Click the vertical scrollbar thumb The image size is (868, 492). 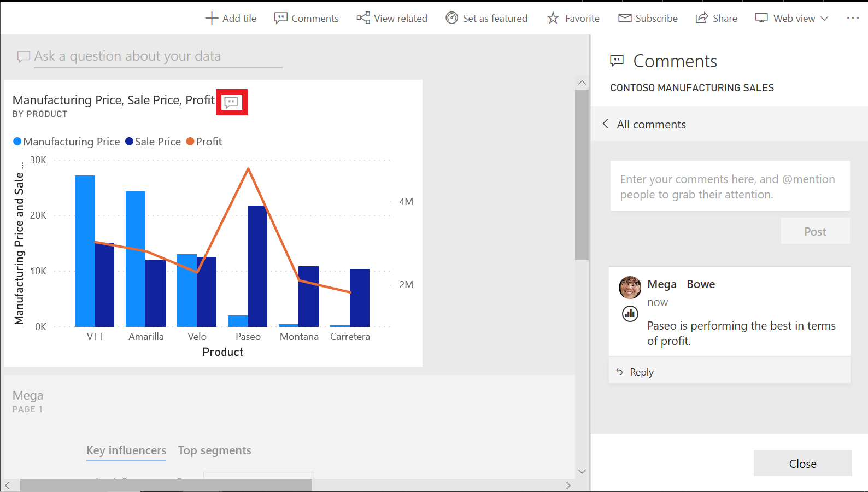pos(582,175)
